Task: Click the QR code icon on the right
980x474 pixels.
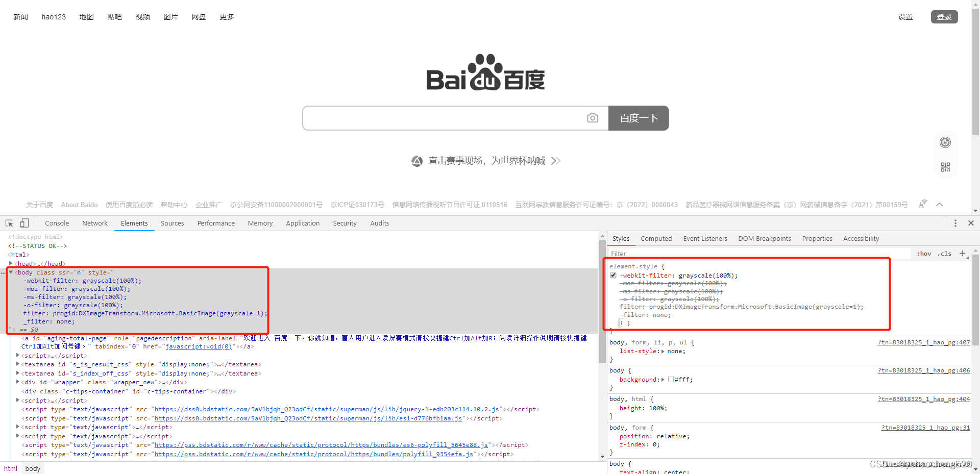Action: 945,167
